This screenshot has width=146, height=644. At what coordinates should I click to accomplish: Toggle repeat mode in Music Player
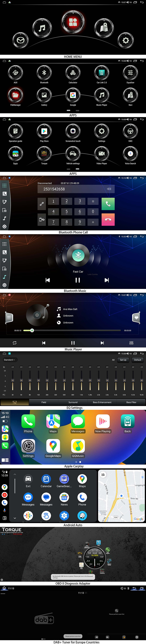point(14,343)
